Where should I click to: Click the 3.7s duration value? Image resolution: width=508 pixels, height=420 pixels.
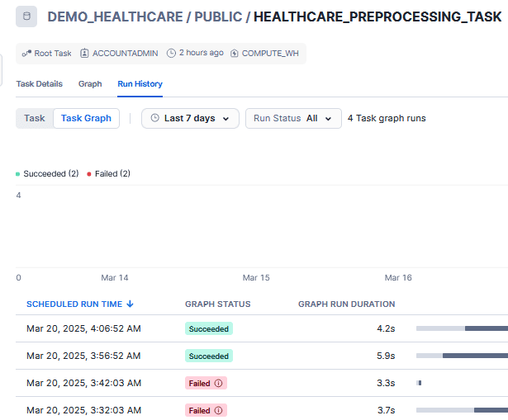387,410
